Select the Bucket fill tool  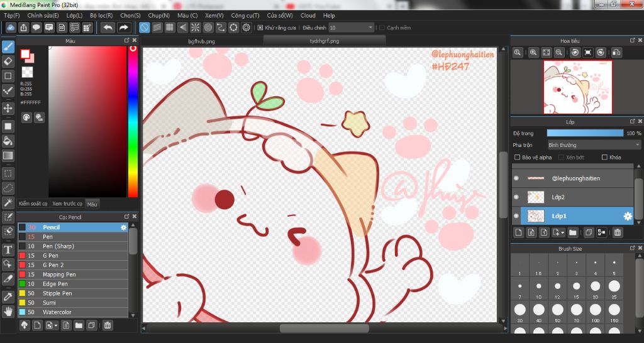pos(8,141)
